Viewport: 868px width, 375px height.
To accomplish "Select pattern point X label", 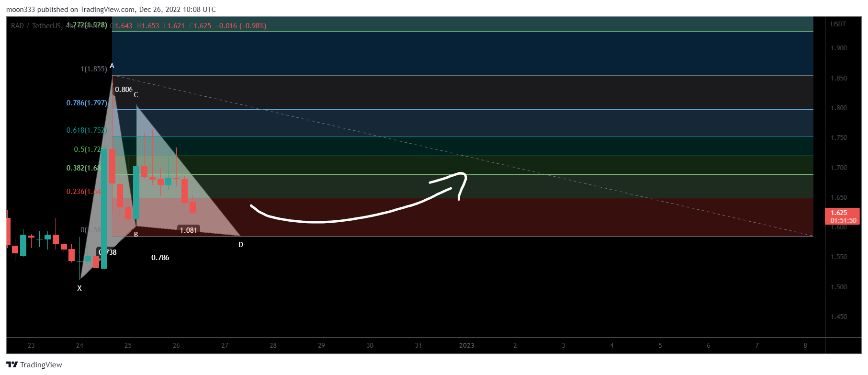I will pyautogui.click(x=79, y=288).
